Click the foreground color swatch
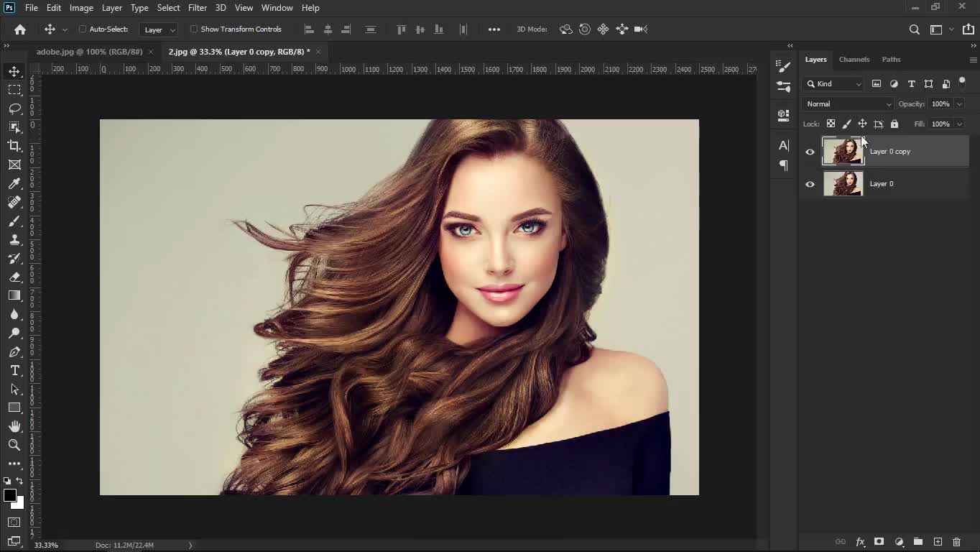980x552 pixels. 9,495
